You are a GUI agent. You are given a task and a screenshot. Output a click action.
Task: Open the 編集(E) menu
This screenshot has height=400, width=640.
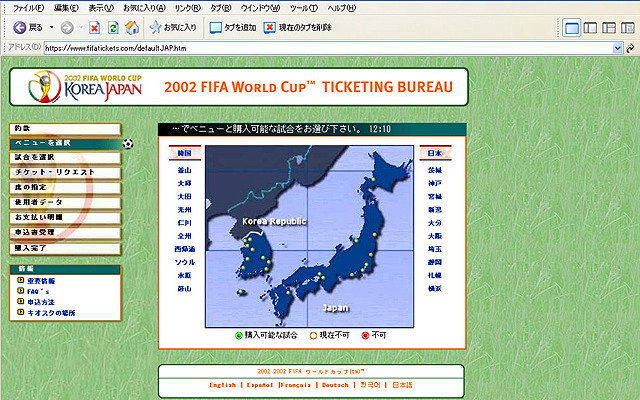coord(66,8)
